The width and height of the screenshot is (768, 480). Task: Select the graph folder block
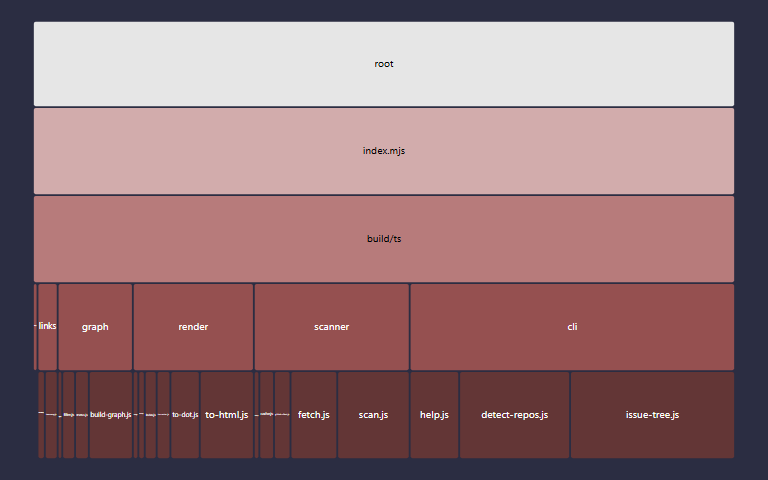(x=95, y=327)
